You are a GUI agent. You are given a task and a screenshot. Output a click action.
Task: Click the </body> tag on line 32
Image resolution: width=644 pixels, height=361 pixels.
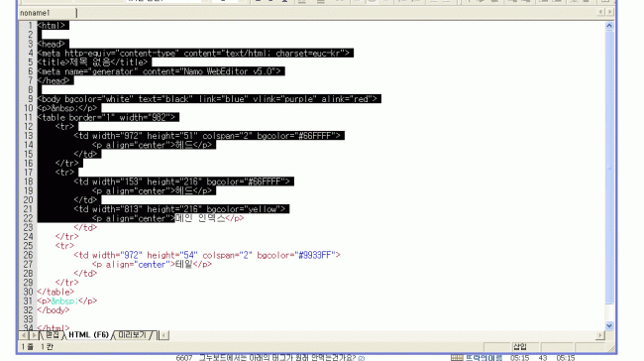tap(53, 310)
